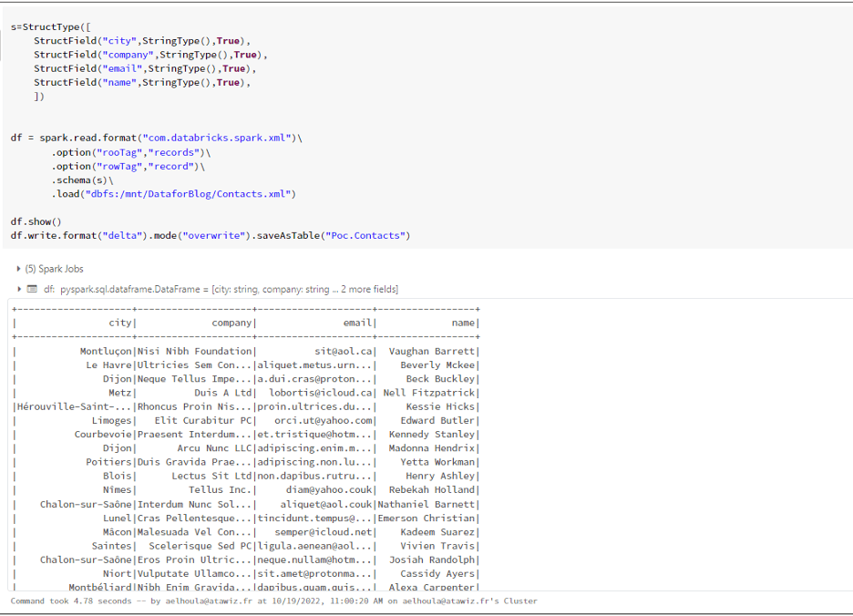Image resolution: width=853 pixels, height=616 pixels.
Task: Expand the df DataFrame schema details
Action: point(19,289)
